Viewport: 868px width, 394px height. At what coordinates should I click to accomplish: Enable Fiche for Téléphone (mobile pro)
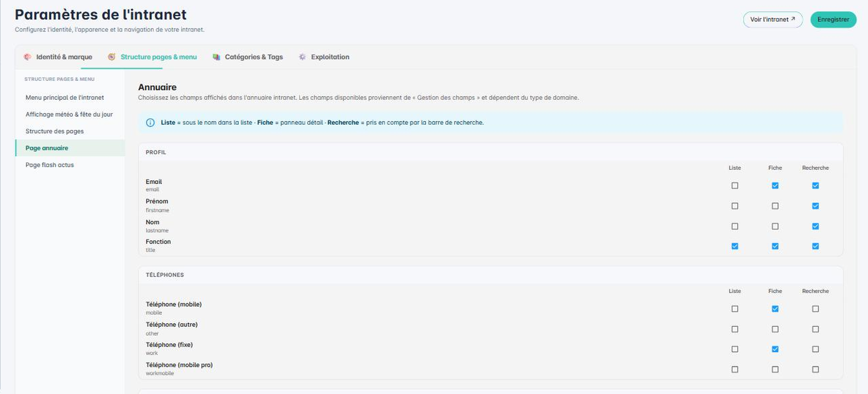click(x=775, y=370)
